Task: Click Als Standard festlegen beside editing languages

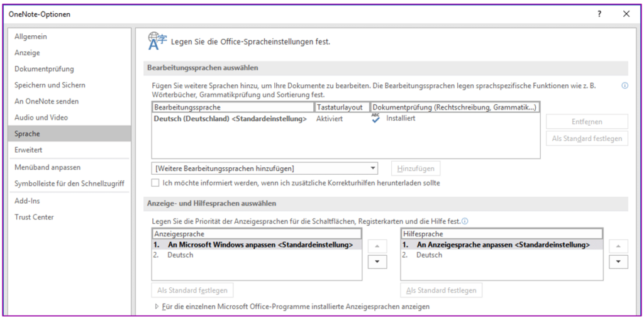Action: [587, 139]
